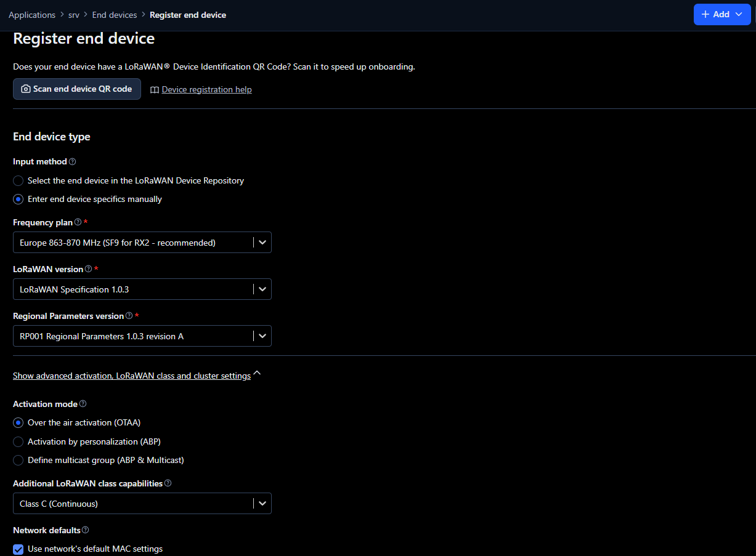Image resolution: width=756 pixels, height=556 pixels.
Task: Click the Network defaults help icon
Action: [x=85, y=530]
